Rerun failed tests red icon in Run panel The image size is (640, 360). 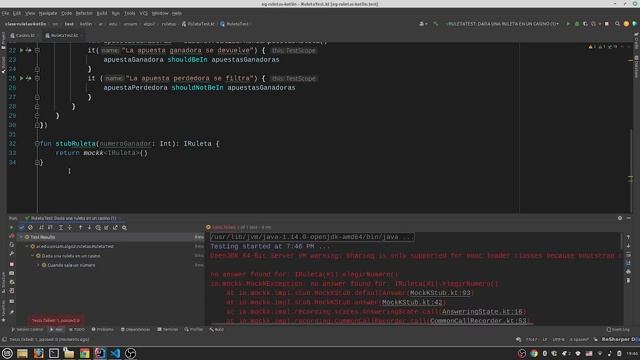[x=11, y=236]
